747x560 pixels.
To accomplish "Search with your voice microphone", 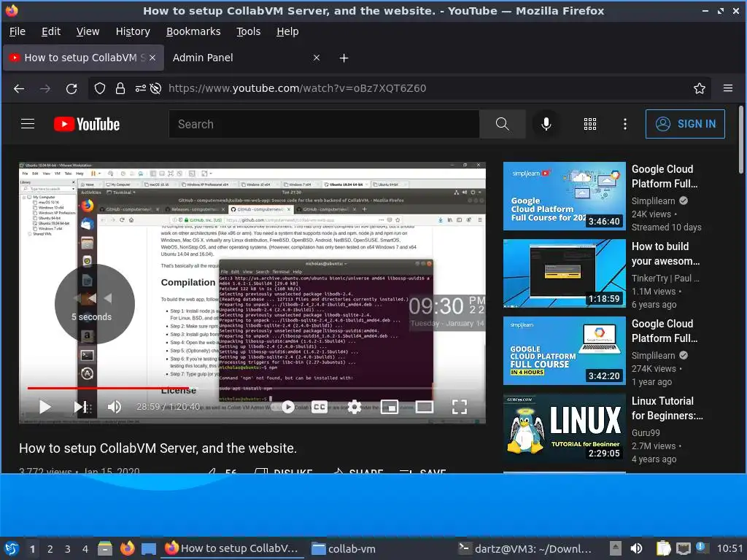I will (546, 124).
